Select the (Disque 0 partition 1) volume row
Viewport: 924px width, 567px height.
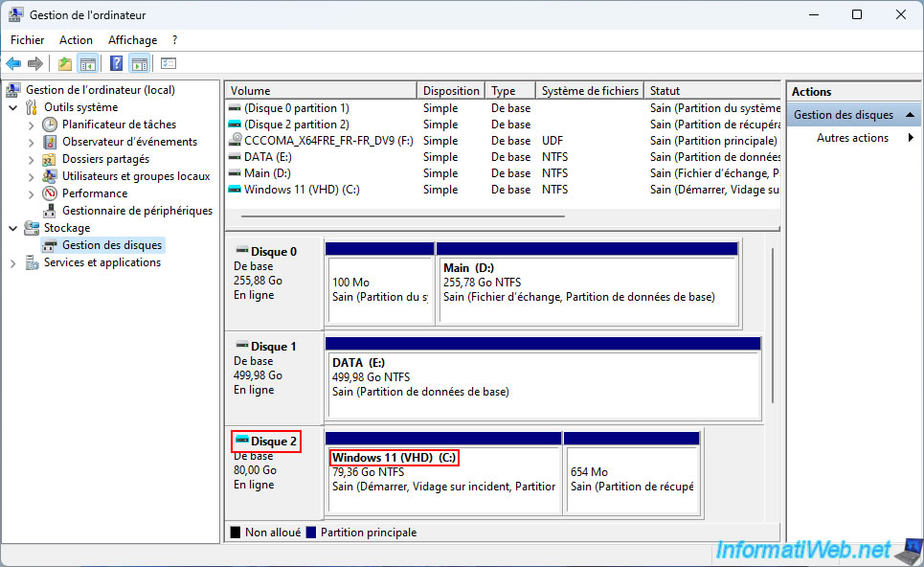[x=504, y=108]
